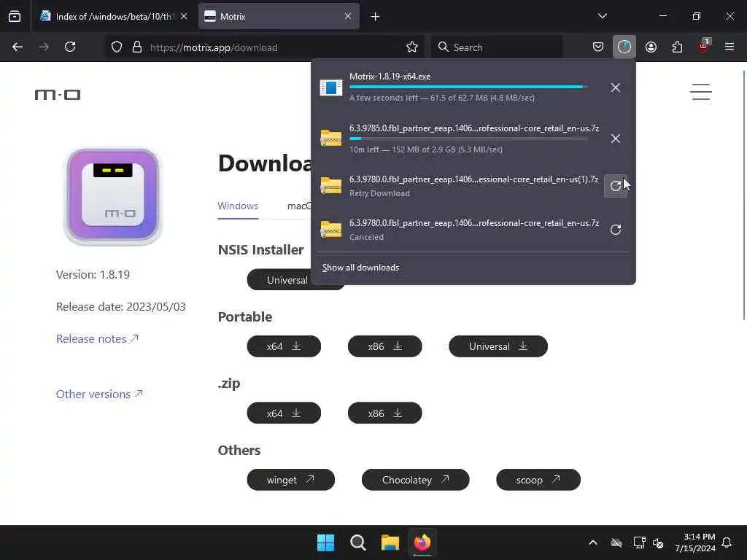Screen dimensions: 747x560
Task: Open the muted volume tray icon
Action: pos(659,542)
